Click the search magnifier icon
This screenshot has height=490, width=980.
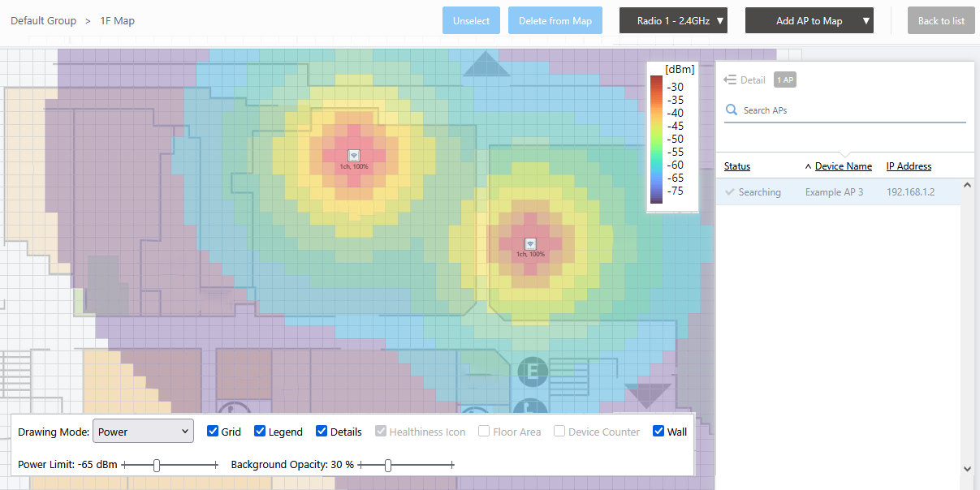click(732, 110)
